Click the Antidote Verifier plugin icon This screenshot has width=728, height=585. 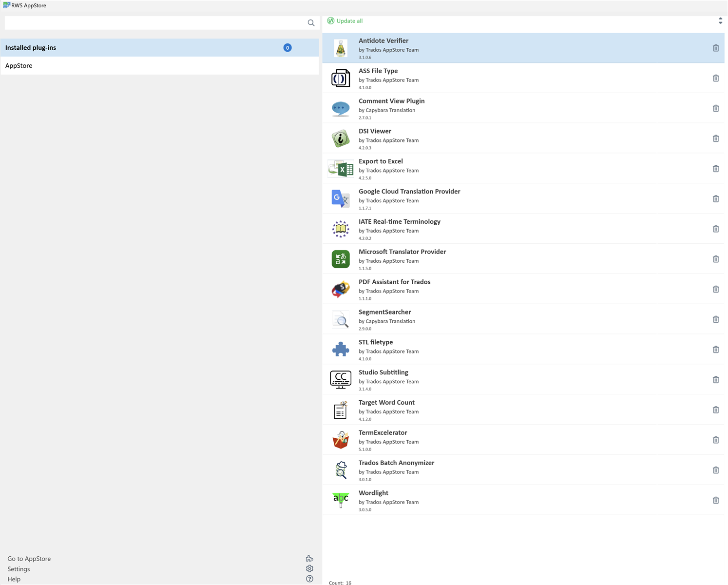[x=340, y=48]
